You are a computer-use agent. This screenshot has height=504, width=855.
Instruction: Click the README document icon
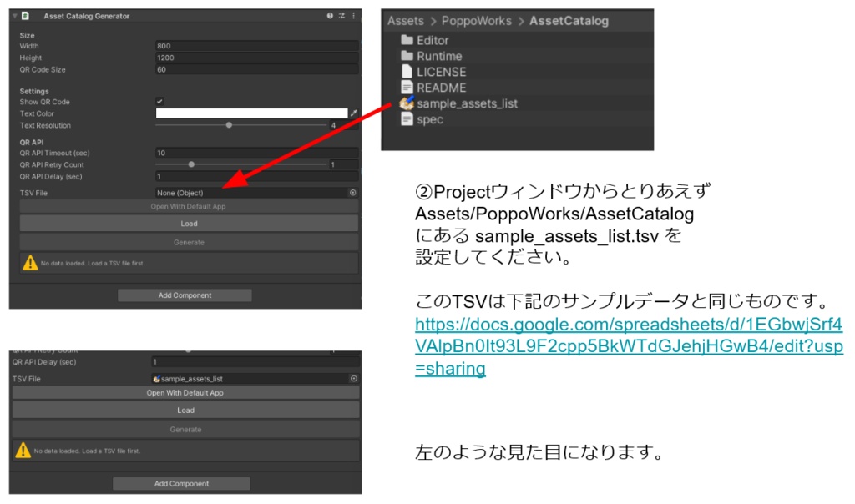[x=407, y=88]
